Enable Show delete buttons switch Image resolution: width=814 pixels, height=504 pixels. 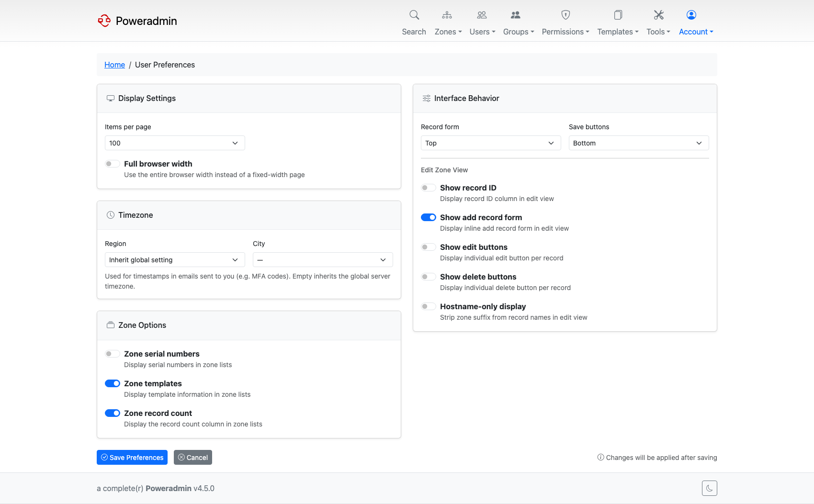coord(429,277)
